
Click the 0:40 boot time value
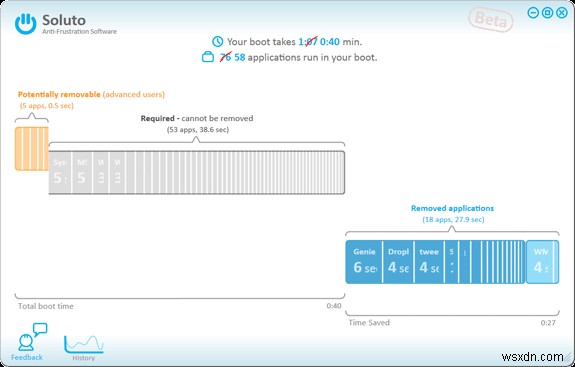(x=330, y=42)
